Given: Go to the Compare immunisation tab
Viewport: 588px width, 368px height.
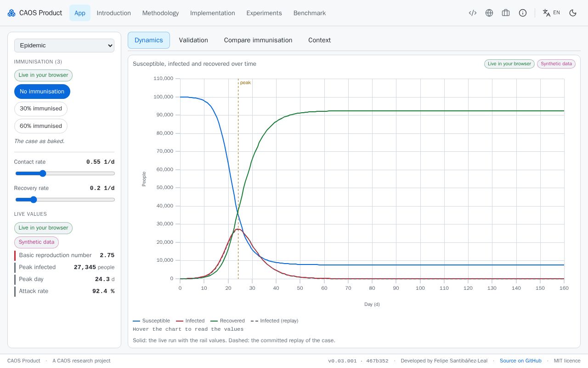Looking at the screenshot, I should [258, 40].
